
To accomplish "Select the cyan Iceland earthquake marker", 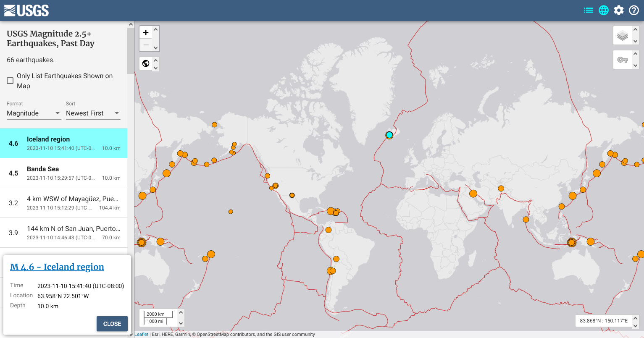I will [x=389, y=135].
